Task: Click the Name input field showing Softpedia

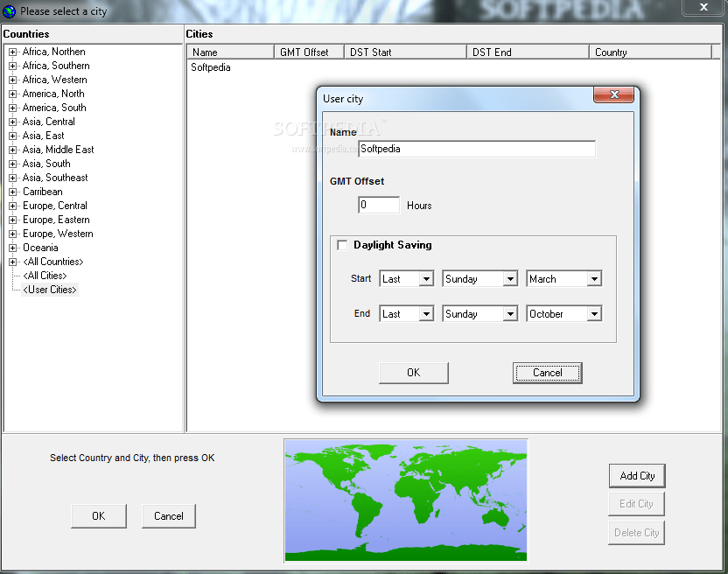Action: [x=477, y=149]
